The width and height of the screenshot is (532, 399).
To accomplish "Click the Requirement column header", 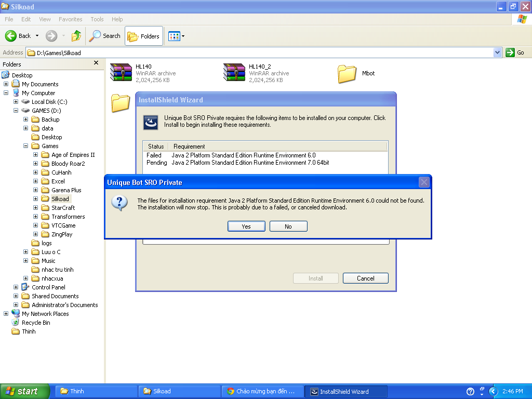I will click(277, 146).
